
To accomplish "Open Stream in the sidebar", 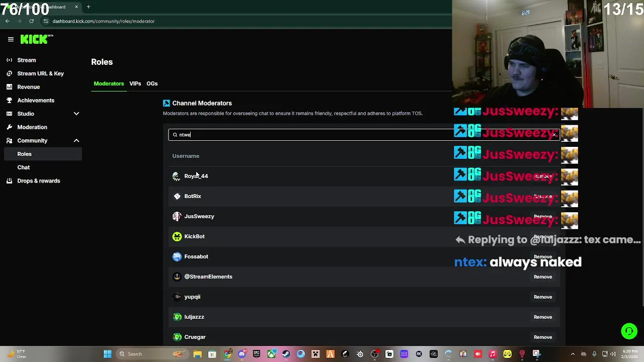I will (27, 60).
